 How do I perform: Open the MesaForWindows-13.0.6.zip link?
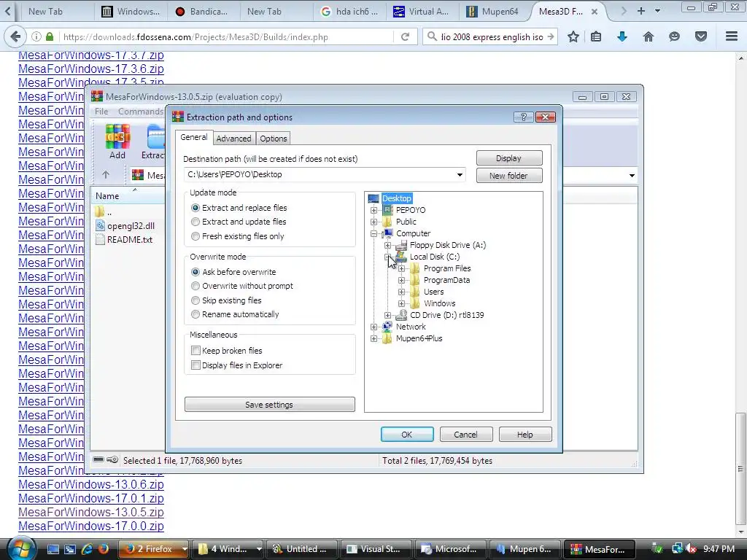(x=91, y=484)
